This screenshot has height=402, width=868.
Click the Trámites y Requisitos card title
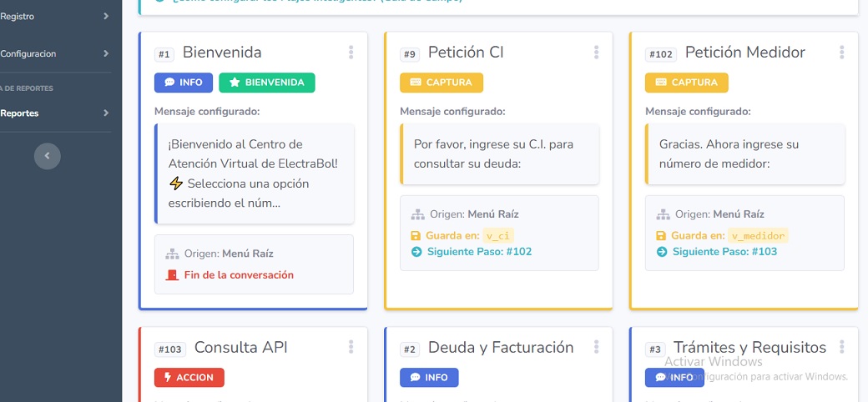click(749, 347)
